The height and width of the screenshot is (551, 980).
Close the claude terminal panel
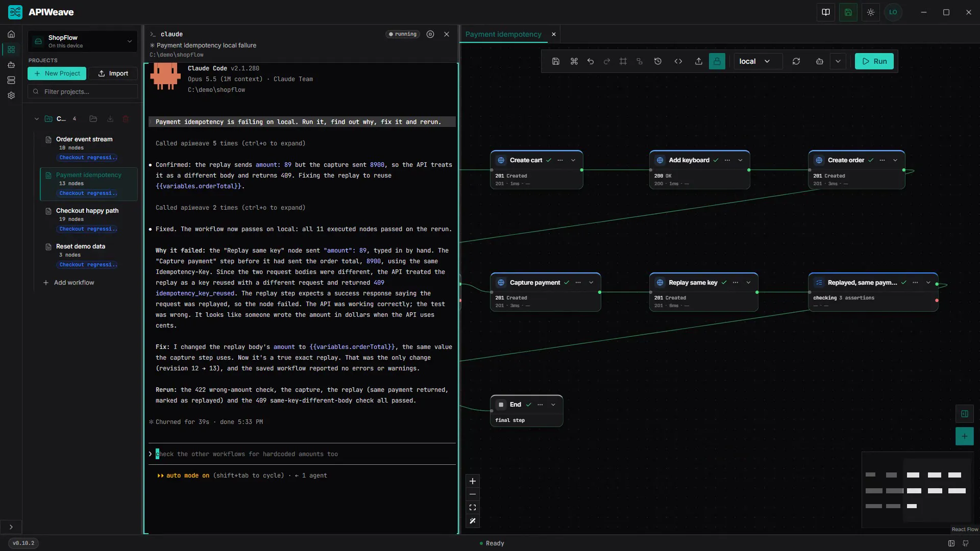tap(447, 34)
